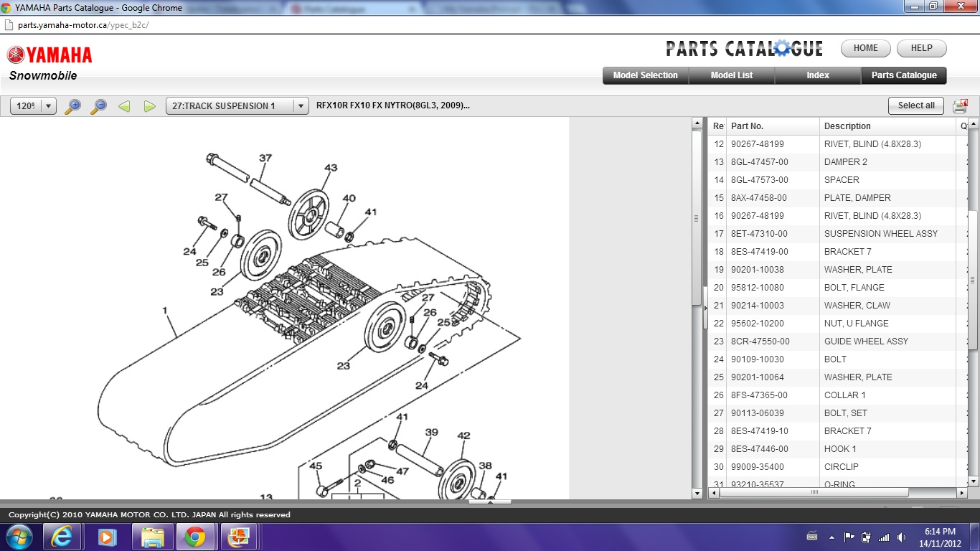The image size is (980, 551).
Task: Go to next diagram with right arrow
Action: (x=149, y=106)
